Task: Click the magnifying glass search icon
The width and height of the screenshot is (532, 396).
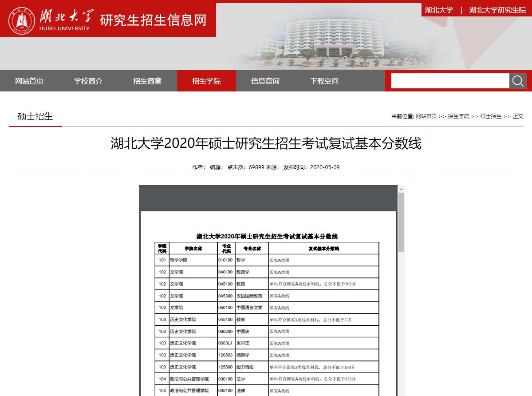Action: (518, 81)
